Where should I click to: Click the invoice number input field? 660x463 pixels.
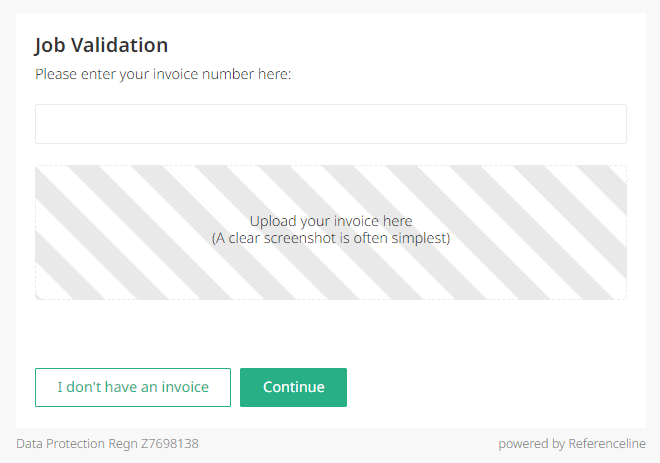click(330, 124)
